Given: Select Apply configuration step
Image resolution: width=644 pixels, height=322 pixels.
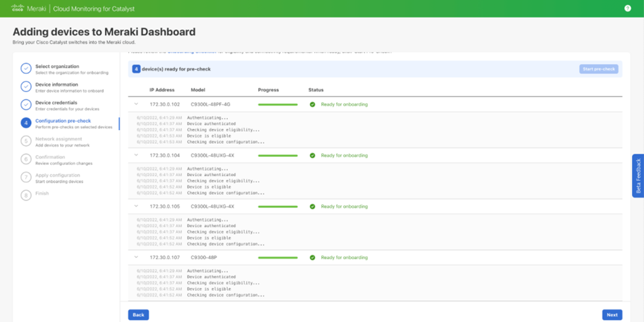Looking at the screenshot, I should tap(59, 178).
